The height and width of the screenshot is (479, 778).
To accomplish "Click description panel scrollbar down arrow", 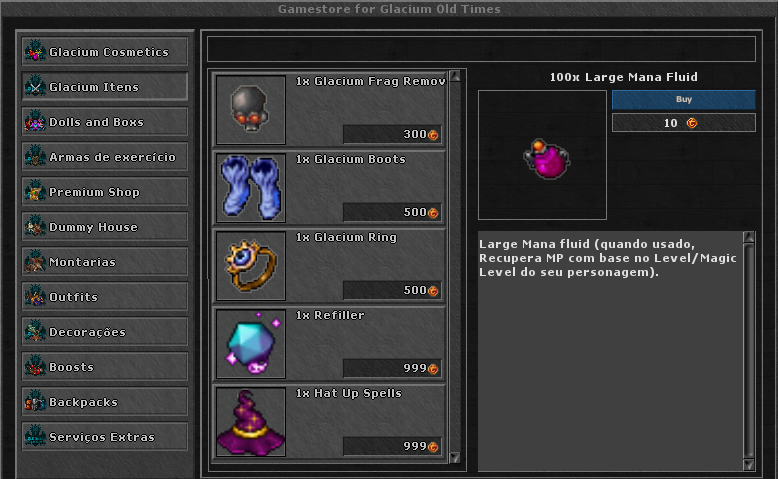I will point(749,465).
